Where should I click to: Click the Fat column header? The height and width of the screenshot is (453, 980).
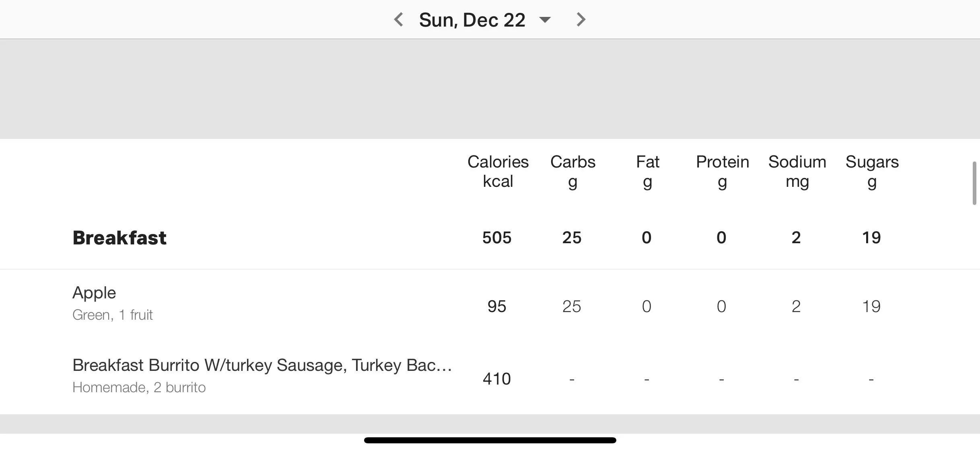pyautogui.click(x=647, y=172)
